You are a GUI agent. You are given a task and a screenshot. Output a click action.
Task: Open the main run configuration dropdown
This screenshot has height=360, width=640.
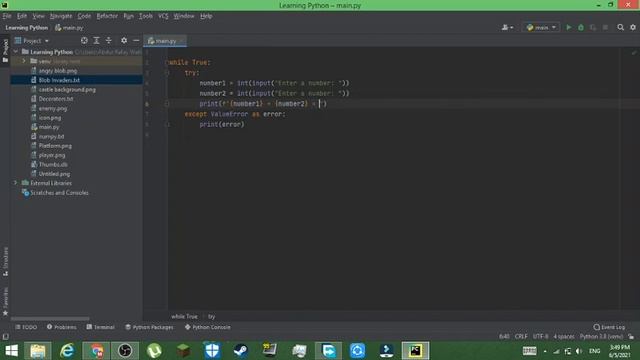[541, 27]
